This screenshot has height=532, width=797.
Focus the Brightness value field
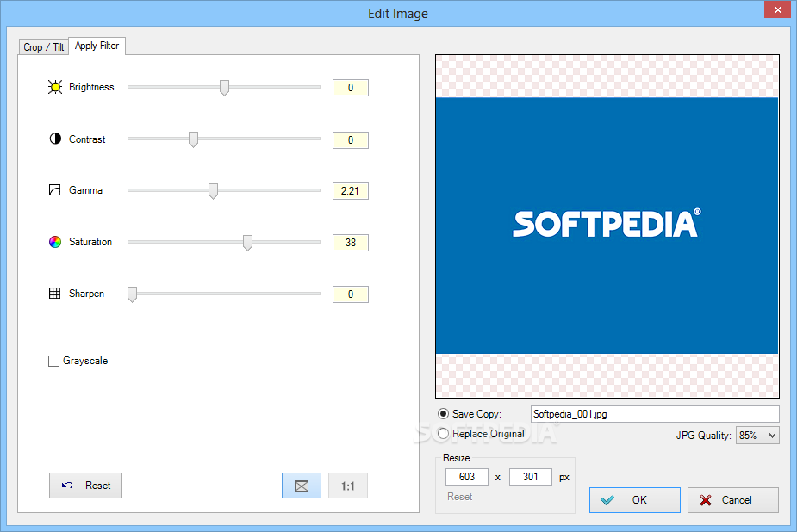point(350,88)
